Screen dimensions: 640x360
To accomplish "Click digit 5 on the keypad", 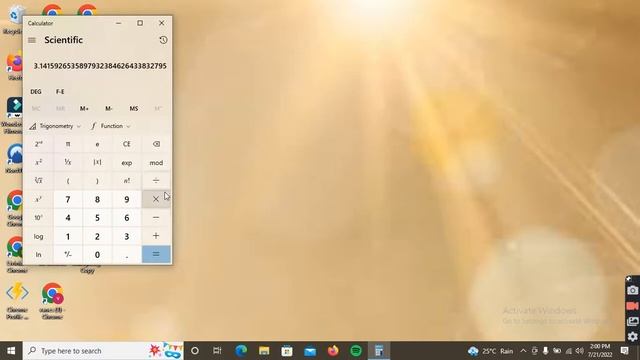I will pos(97,218).
